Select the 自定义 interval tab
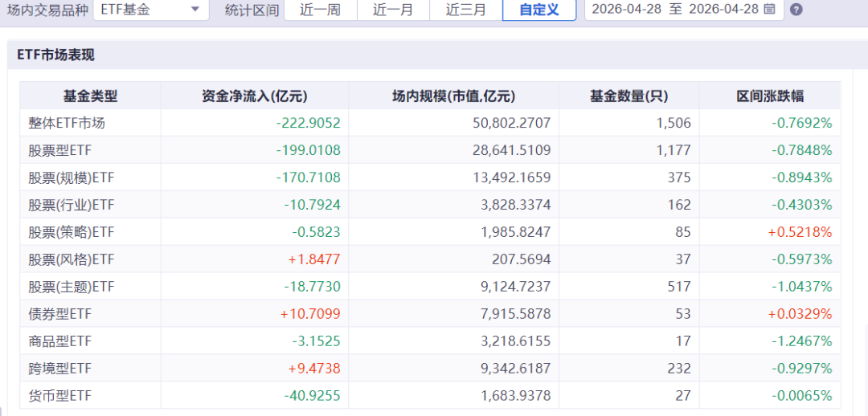 coord(539,10)
